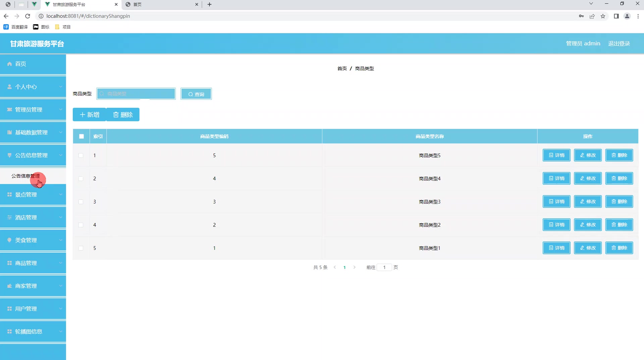Open the browser profile avatar
Screen dimensions: 644x360
[627, 16]
